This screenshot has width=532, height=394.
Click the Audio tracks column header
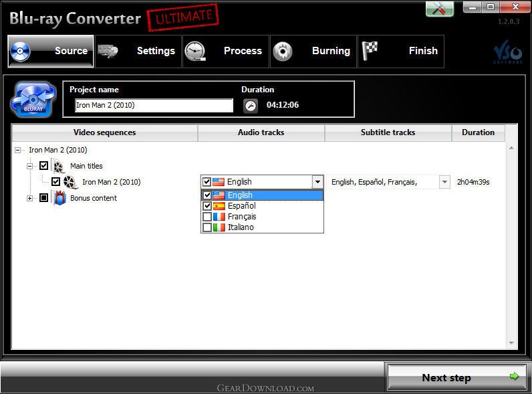point(261,132)
